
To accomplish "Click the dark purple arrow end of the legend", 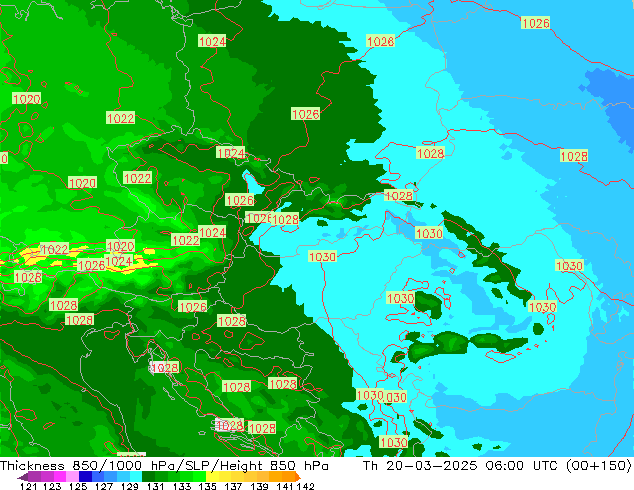I will pyautogui.click(x=23, y=477).
